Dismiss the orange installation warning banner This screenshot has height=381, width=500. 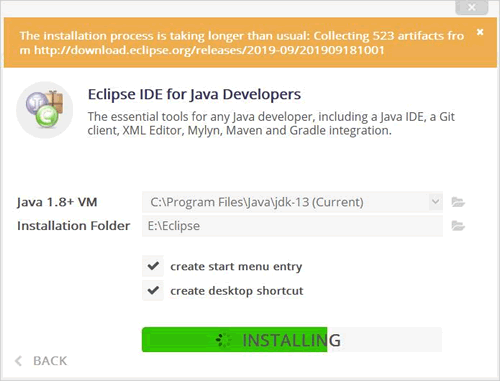(x=480, y=32)
